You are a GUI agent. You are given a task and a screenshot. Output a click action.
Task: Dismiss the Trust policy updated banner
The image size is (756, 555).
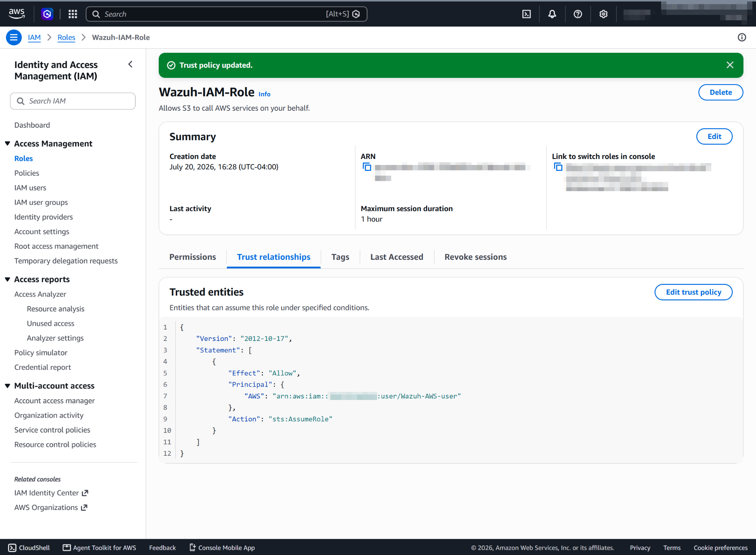pyautogui.click(x=730, y=65)
